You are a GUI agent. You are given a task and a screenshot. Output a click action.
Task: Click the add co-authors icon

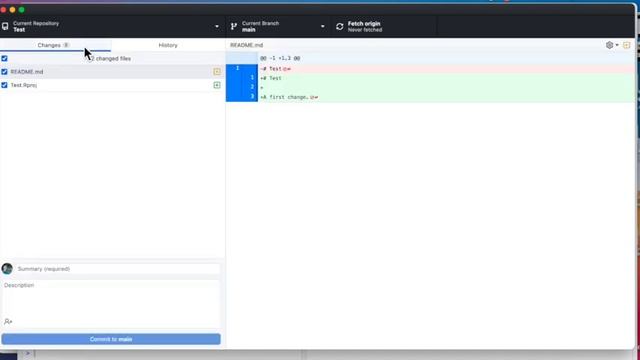pos(8,322)
